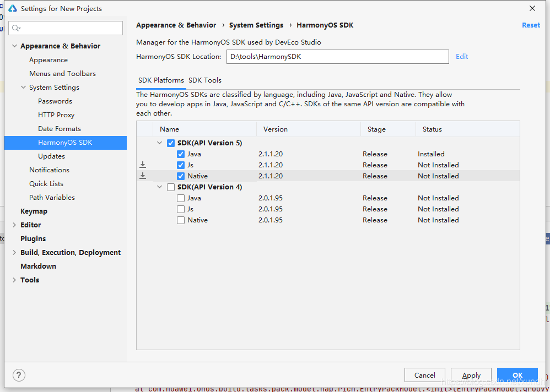Image resolution: width=550 pixels, height=392 pixels.
Task: Check Native 2.0.1.95 under API Version 4
Action: [x=181, y=220]
